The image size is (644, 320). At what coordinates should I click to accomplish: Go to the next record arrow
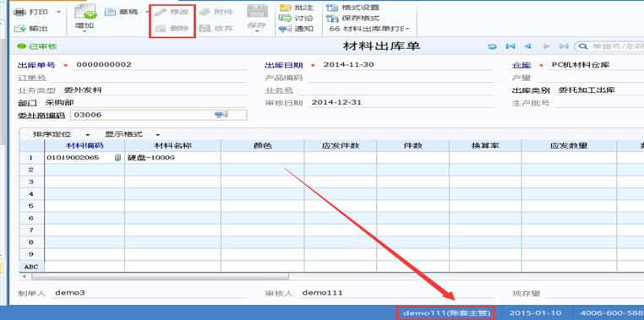pyautogui.click(x=547, y=46)
